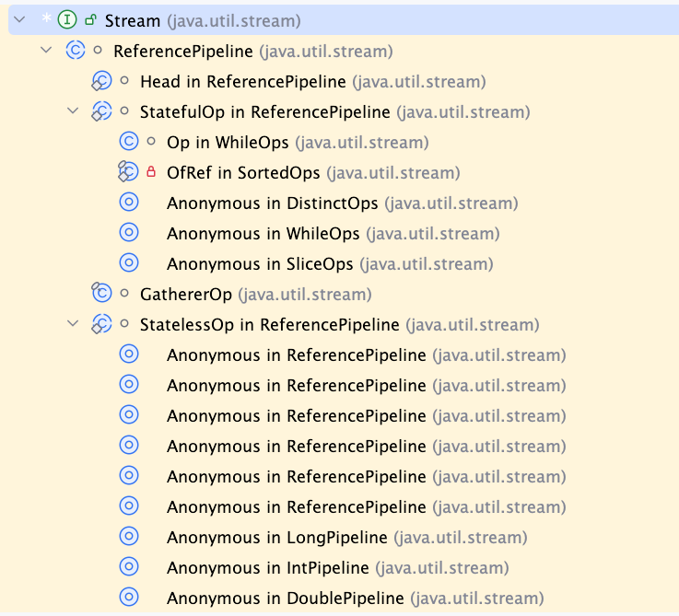
Task: Click the anonymous class icon for LongPipeline
Action: point(129,536)
